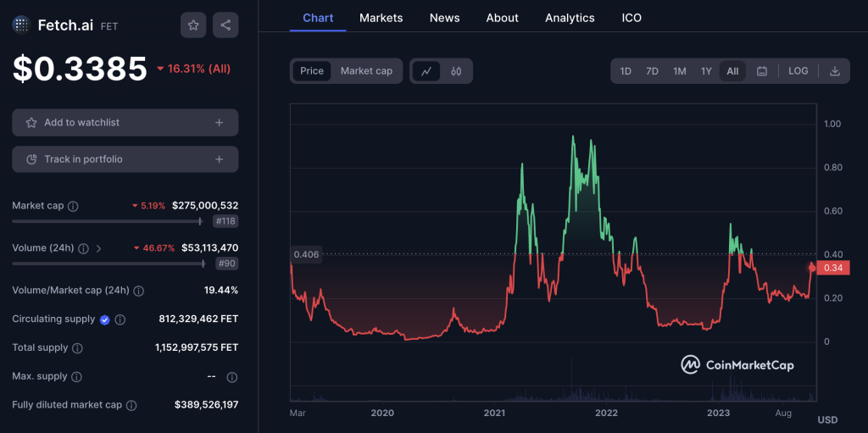This screenshot has width=868, height=433.
Task: Click Market cap rank #118 badge
Action: pos(225,221)
